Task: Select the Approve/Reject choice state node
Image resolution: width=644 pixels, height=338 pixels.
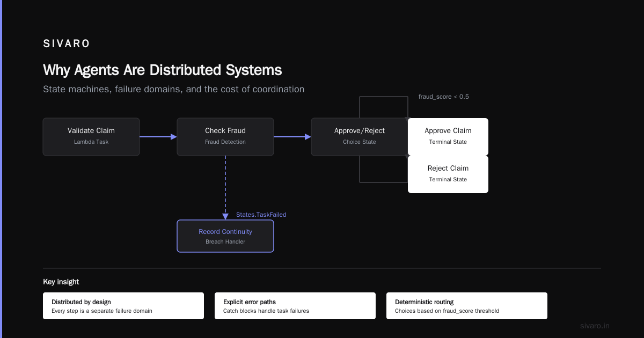Action: coord(360,137)
